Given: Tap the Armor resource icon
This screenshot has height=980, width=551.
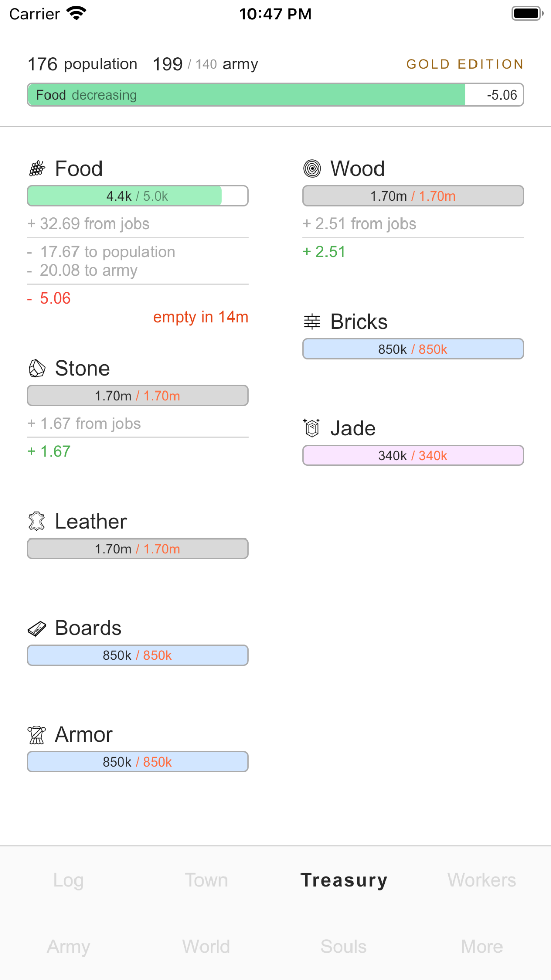Looking at the screenshot, I should click(37, 734).
